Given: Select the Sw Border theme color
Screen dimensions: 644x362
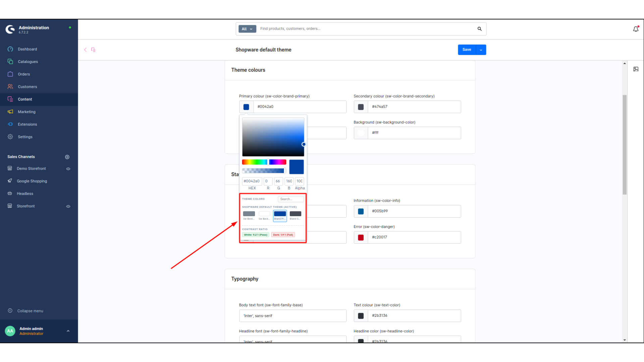Looking at the screenshot, I should pos(249,216).
